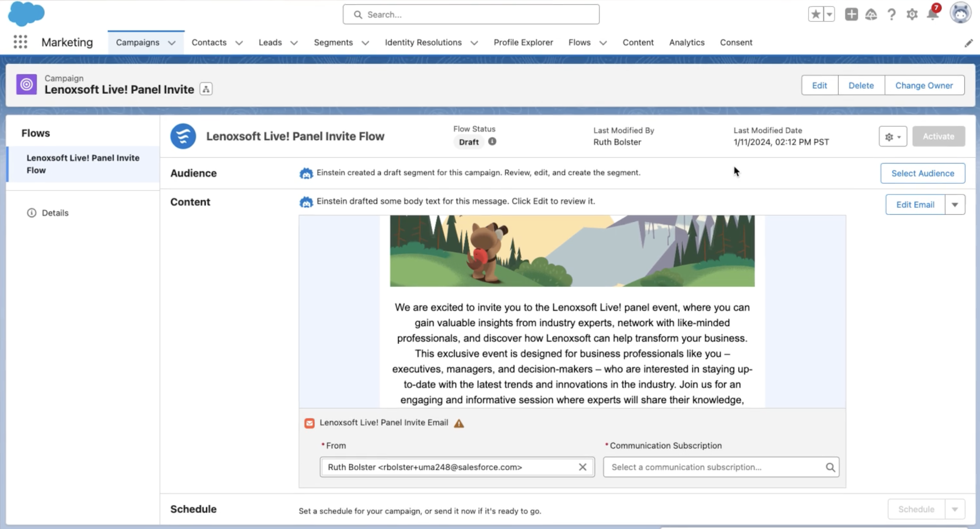Click the edit navigation pencil icon
This screenshot has width=980, height=529.
(969, 43)
